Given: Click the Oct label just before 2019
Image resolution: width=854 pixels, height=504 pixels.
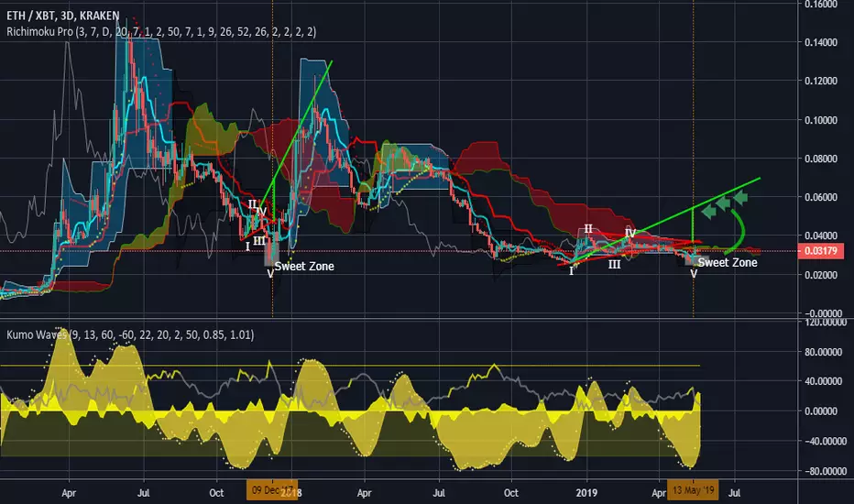Looking at the screenshot, I should tap(511, 493).
